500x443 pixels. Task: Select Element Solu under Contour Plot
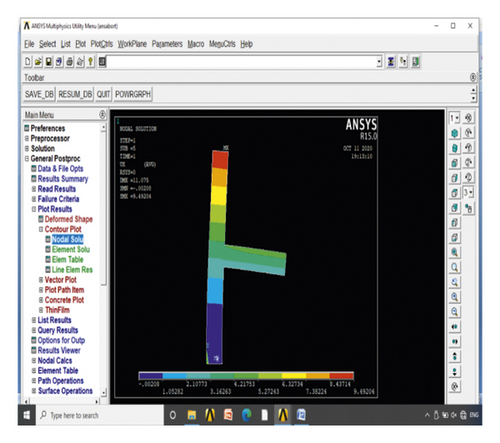[x=71, y=249]
